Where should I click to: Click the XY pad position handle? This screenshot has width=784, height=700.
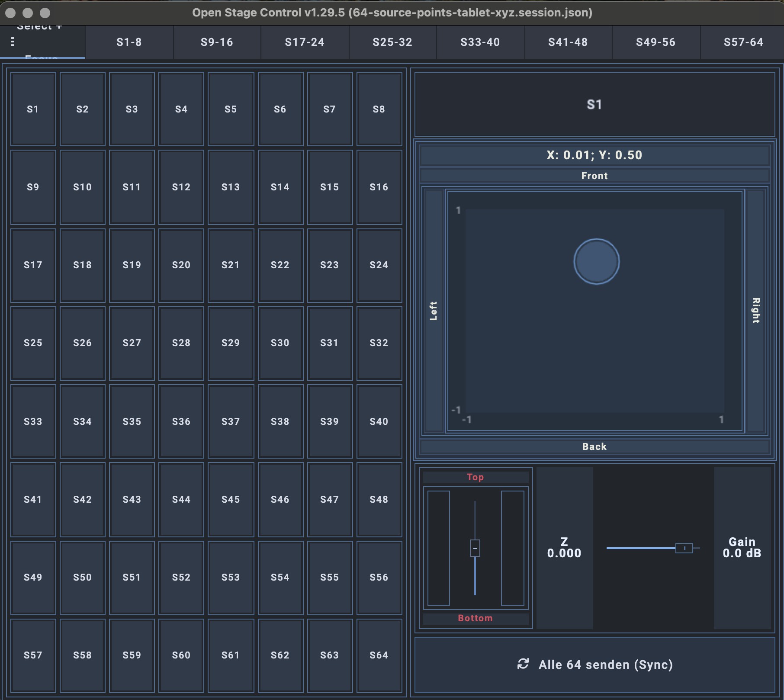tap(597, 262)
